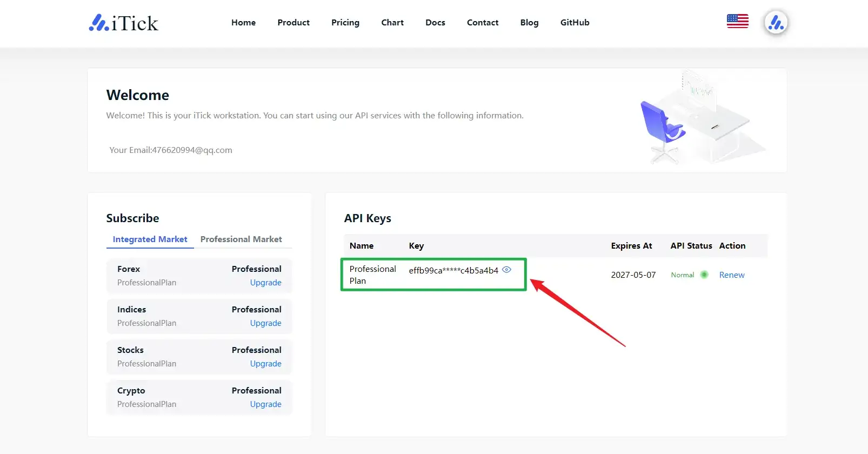This screenshot has width=868, height=454.
Task: Click the Normal API status text
Action: coord(683,275)
